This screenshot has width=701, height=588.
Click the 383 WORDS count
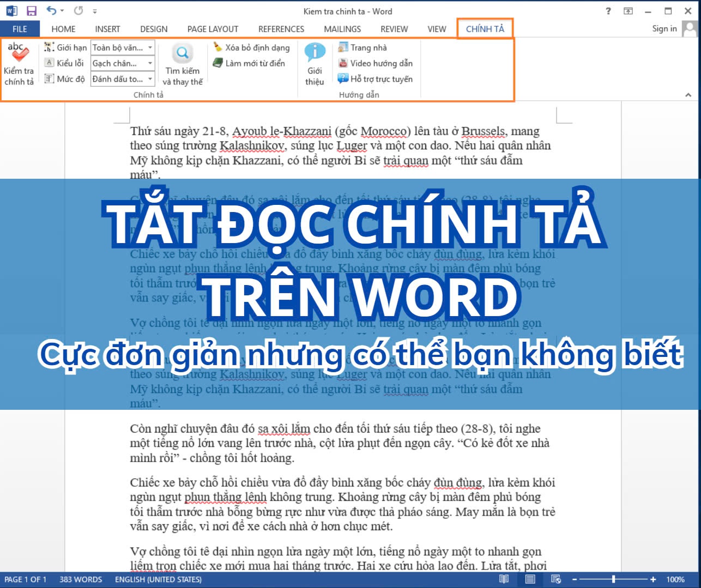81,579
